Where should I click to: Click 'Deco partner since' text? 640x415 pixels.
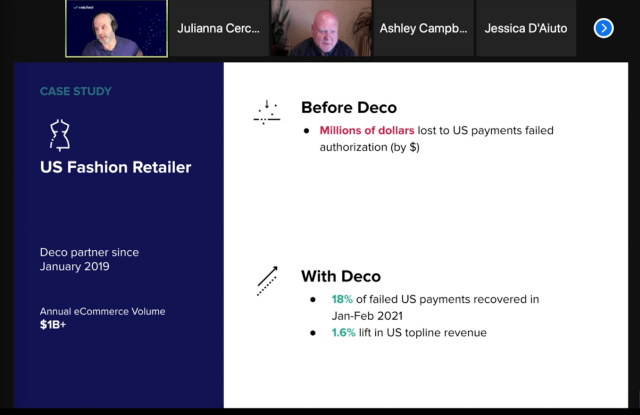pyautogui.click(x=89, y=252)
